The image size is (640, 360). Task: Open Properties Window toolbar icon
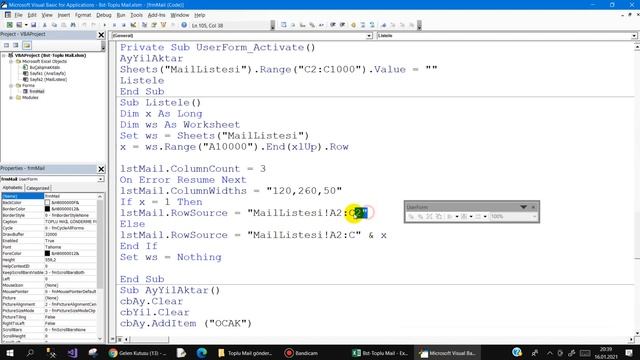(154, 25)
